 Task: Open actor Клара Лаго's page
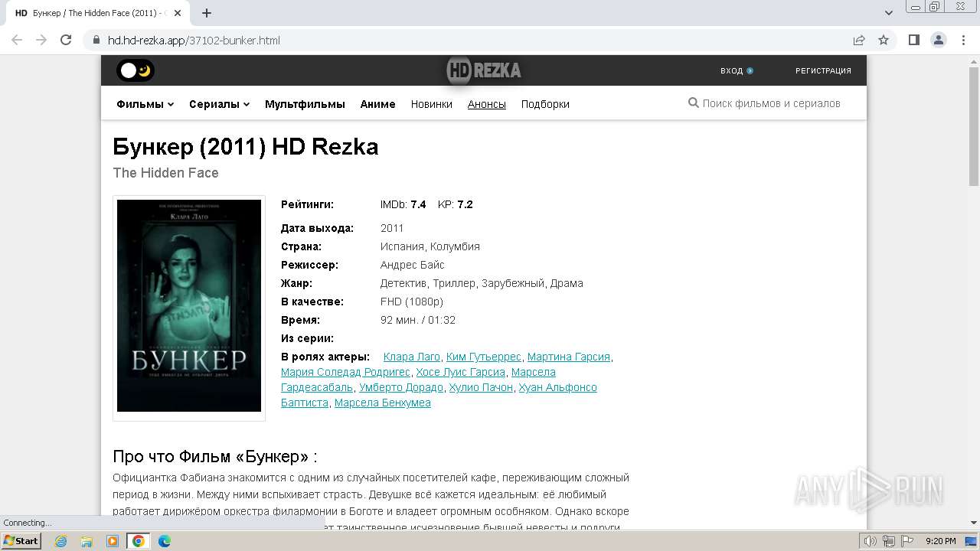click(411, 357)
